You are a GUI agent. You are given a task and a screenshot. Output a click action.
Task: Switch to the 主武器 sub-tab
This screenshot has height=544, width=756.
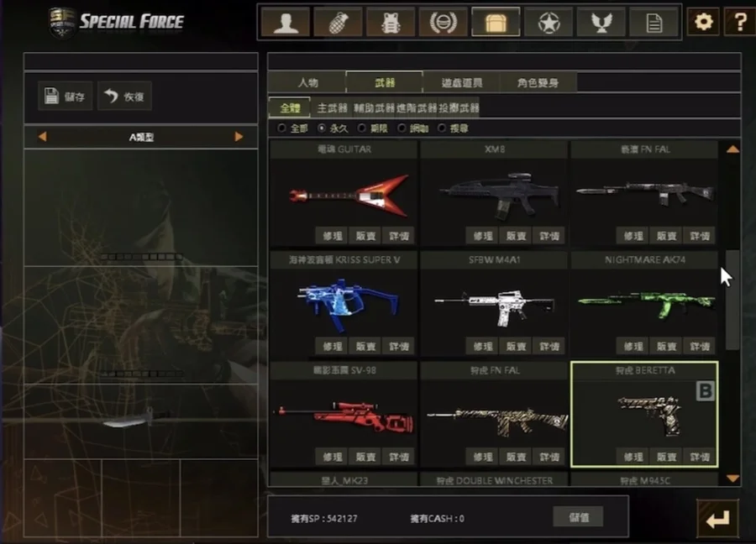point(332,108)
